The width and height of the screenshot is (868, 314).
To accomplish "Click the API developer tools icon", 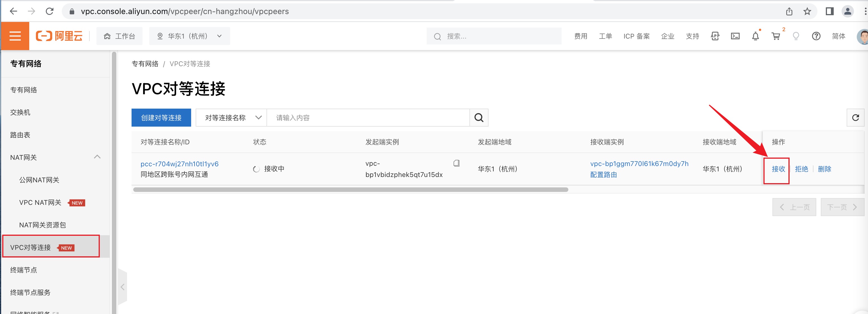I will coord(715,36).
